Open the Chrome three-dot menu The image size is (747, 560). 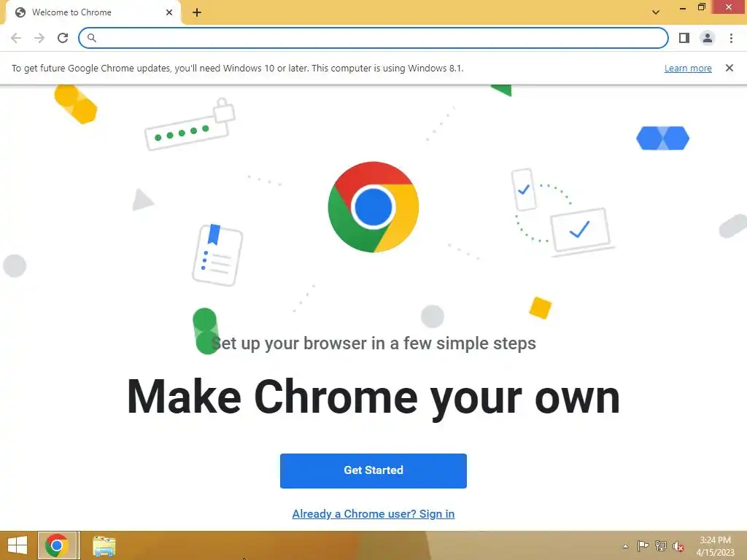[731, 38]
